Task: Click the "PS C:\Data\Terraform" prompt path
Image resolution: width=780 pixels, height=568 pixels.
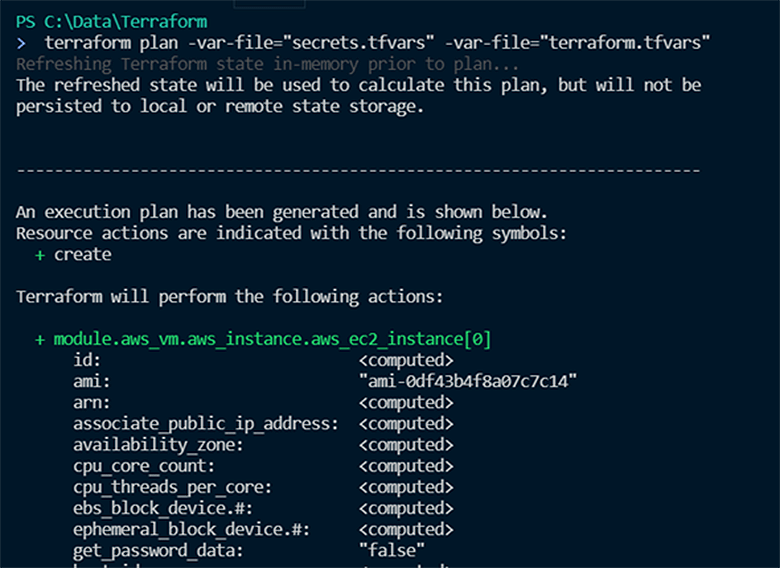Action: pyautogui.click(x=97, y=22)
